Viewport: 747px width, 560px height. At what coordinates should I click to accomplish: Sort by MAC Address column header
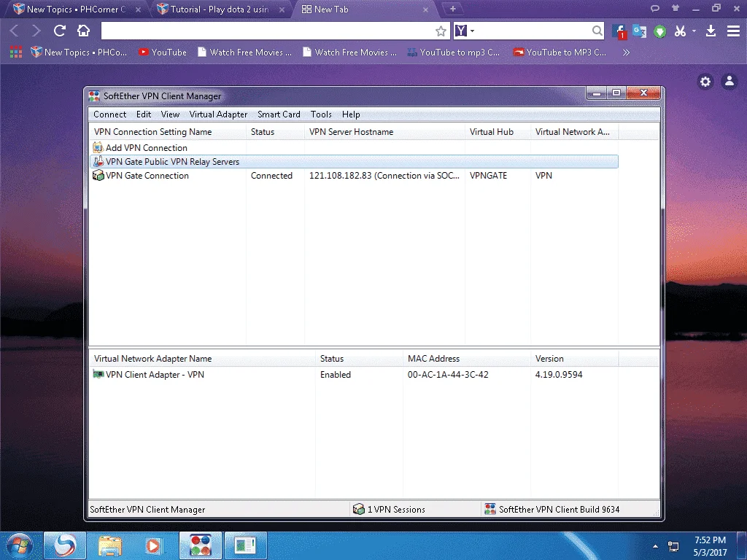pyautogui.click(x=466, y=359)
